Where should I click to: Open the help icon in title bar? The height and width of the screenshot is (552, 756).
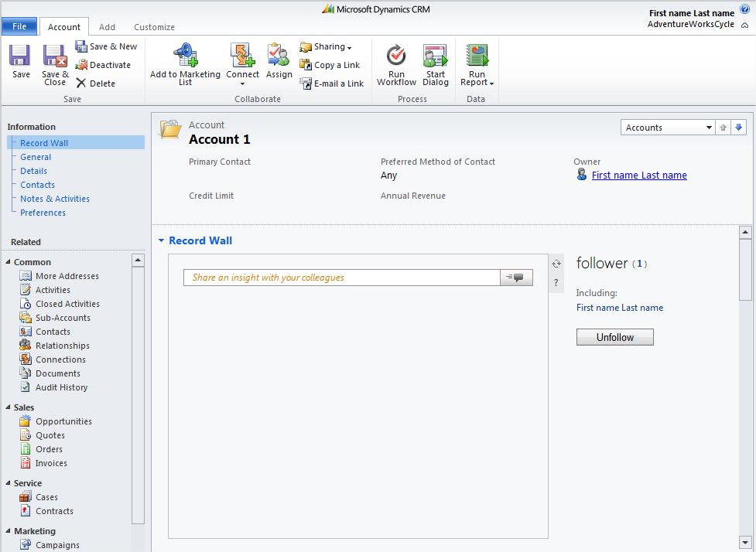click(744, 9)
